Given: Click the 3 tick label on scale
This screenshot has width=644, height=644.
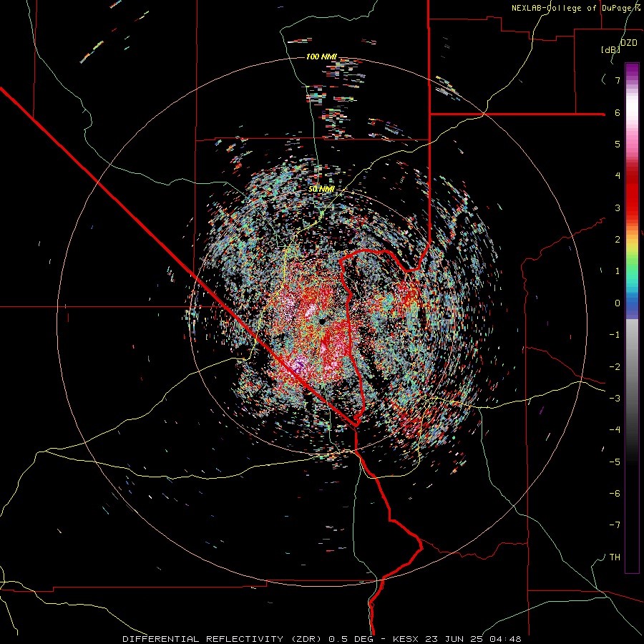Looking at the screenshot, I should [618, 208].
